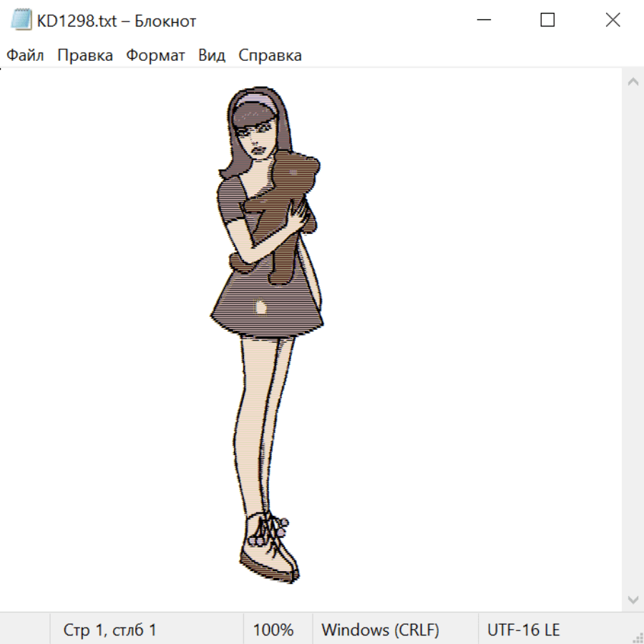Click the vertical scrollbar track
Image resolution: width=644 pixels, height=644 pixels.
click(633, 336)
